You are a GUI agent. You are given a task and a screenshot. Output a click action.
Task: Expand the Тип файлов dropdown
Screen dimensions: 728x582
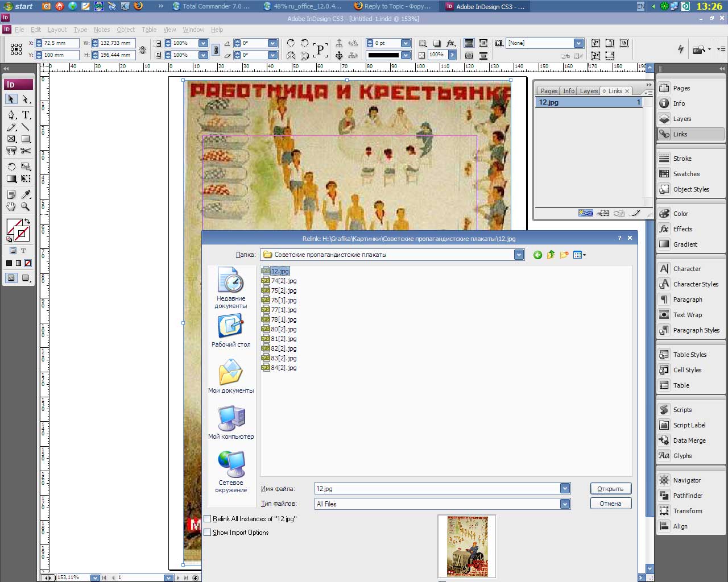point(565,504)
